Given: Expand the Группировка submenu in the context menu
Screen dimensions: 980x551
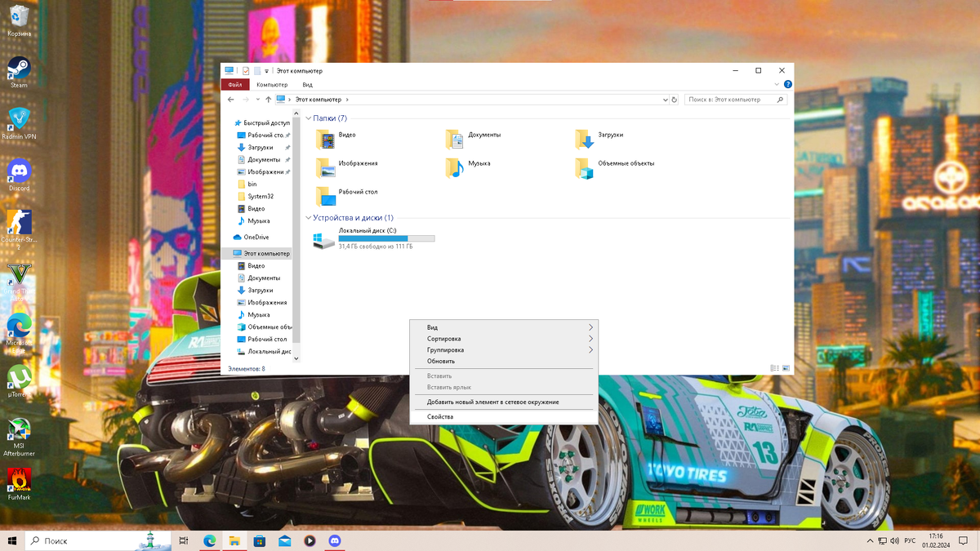Looking at the screenshot, I should pyautogui.click(x=590, y=350).
